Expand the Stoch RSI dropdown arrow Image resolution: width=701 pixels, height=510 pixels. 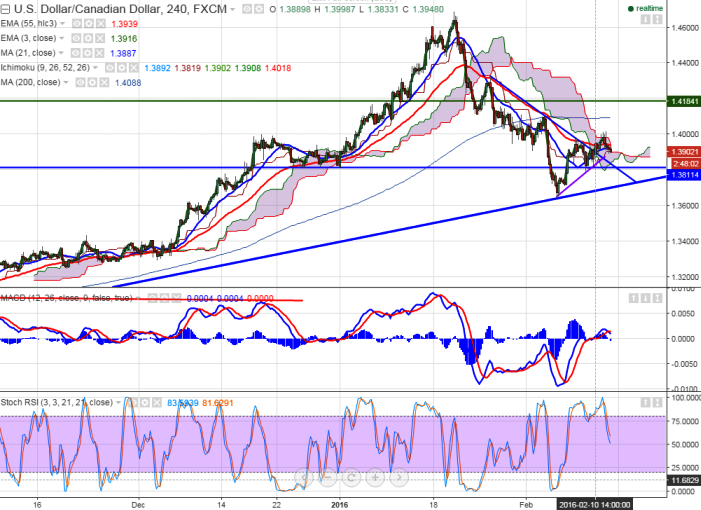tap(118, 403)
